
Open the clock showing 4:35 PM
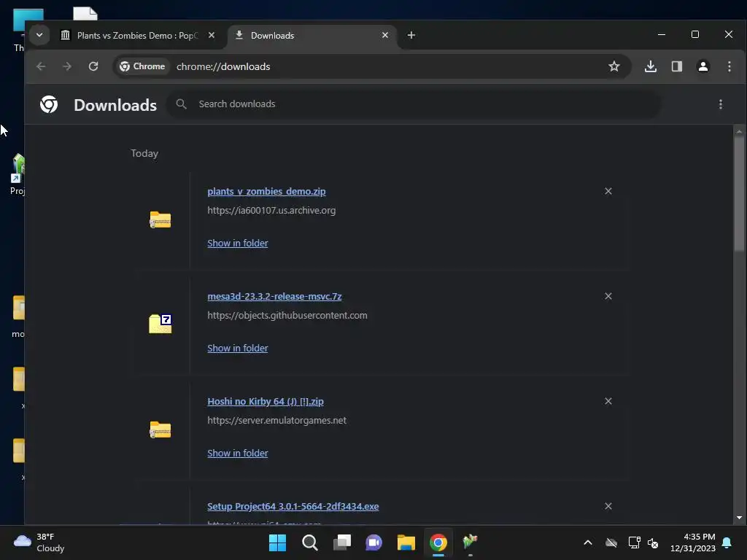(x=693, y=542)
